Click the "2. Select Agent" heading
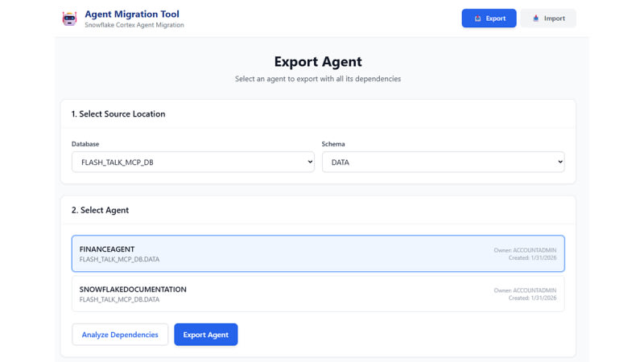 click(100, 210)
